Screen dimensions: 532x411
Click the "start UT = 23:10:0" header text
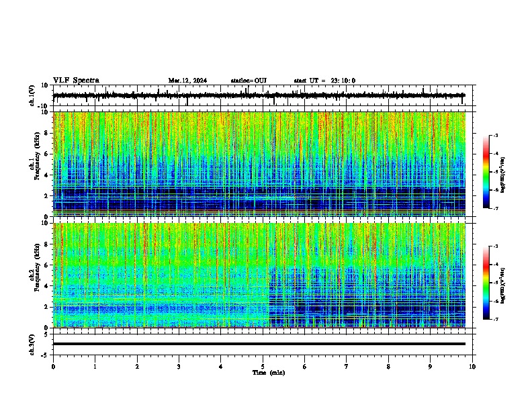[324, 81]
